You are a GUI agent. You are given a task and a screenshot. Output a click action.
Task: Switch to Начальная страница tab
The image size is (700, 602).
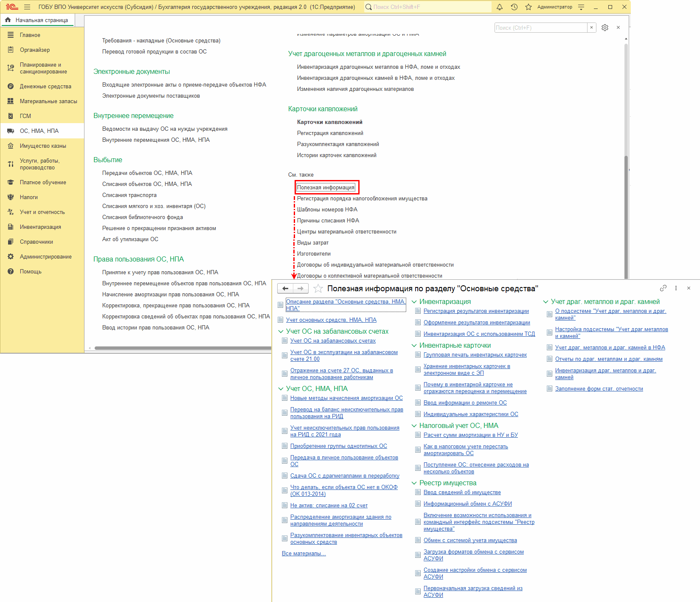point(41,20)
